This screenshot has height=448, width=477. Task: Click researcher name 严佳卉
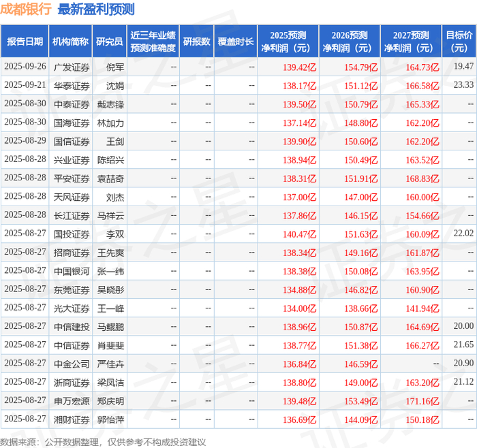point(110,364)
